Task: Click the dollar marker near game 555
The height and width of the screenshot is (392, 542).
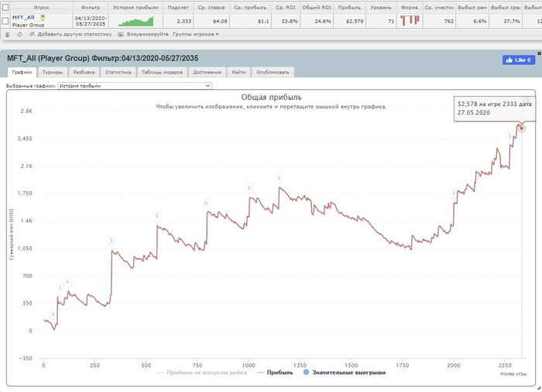Action: click(157, 216)
